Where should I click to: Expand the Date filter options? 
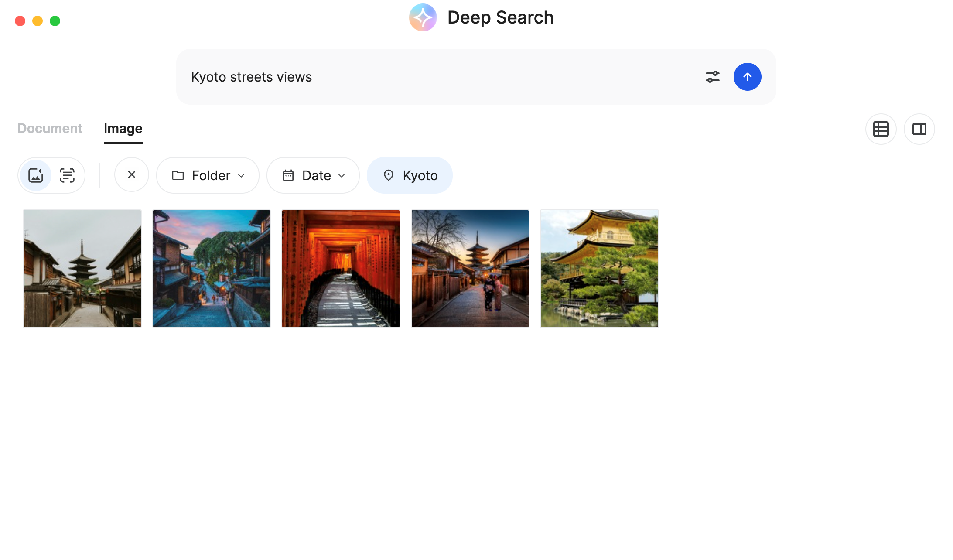(x=313, y=175)
